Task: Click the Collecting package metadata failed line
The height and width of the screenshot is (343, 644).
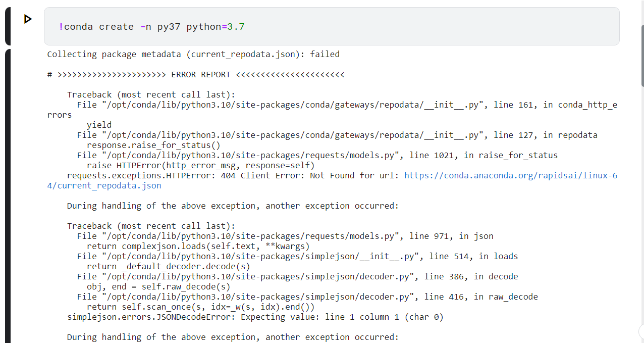Action: (x=193, y=54)
